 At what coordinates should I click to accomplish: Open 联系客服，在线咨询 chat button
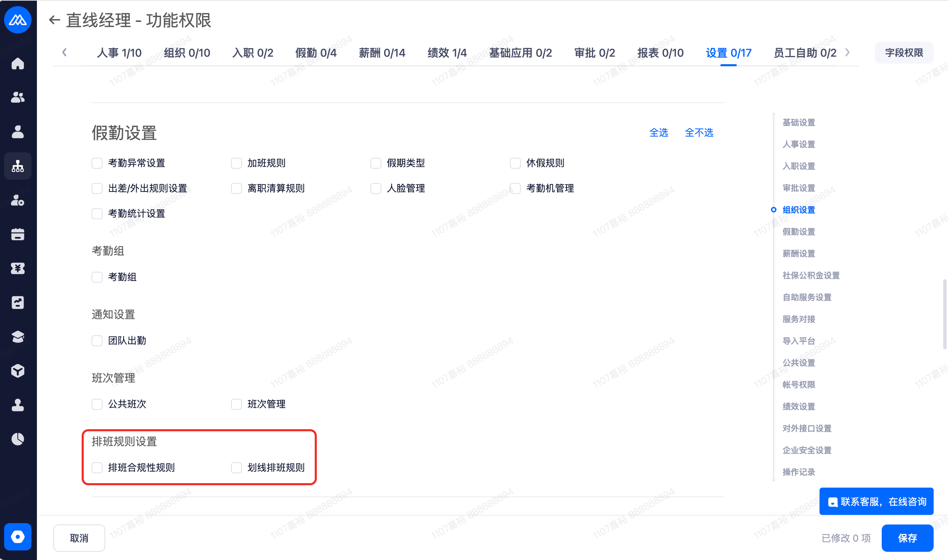coord(876,502)
